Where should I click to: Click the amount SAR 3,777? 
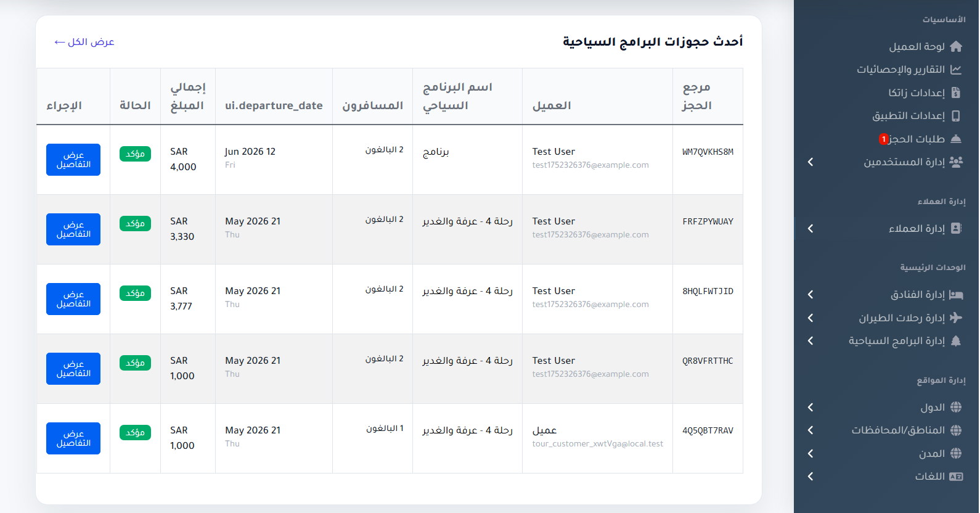(181, 298)
